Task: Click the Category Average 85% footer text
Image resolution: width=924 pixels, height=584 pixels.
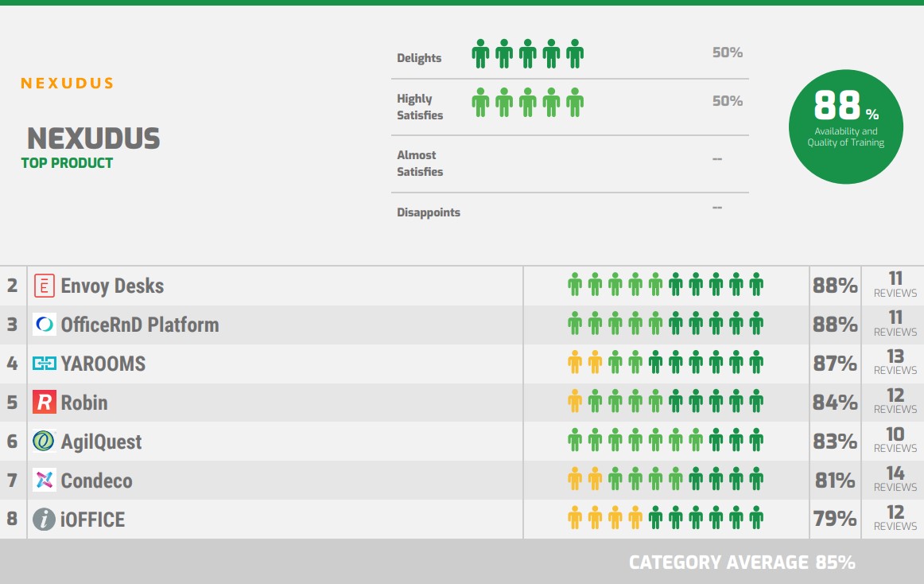Action: 742,563
